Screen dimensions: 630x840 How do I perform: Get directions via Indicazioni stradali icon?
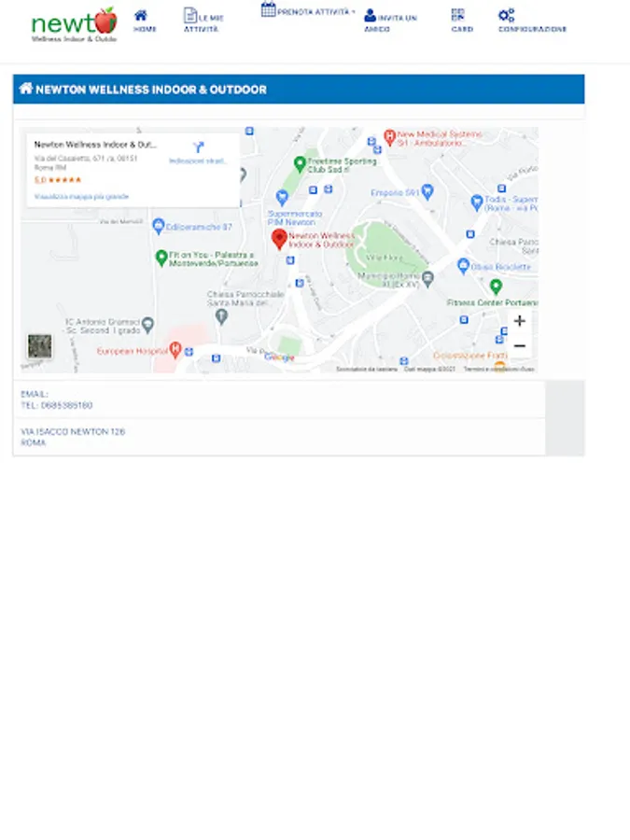point(198,147)
